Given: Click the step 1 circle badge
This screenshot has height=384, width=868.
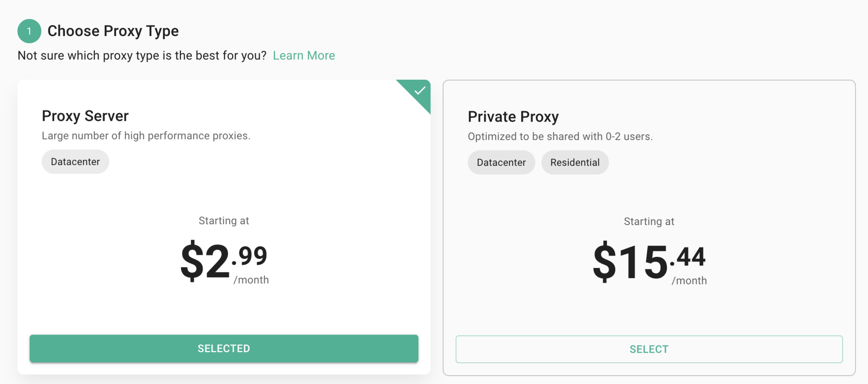Looking at the screenshot, I should click(x=28, y=31).
